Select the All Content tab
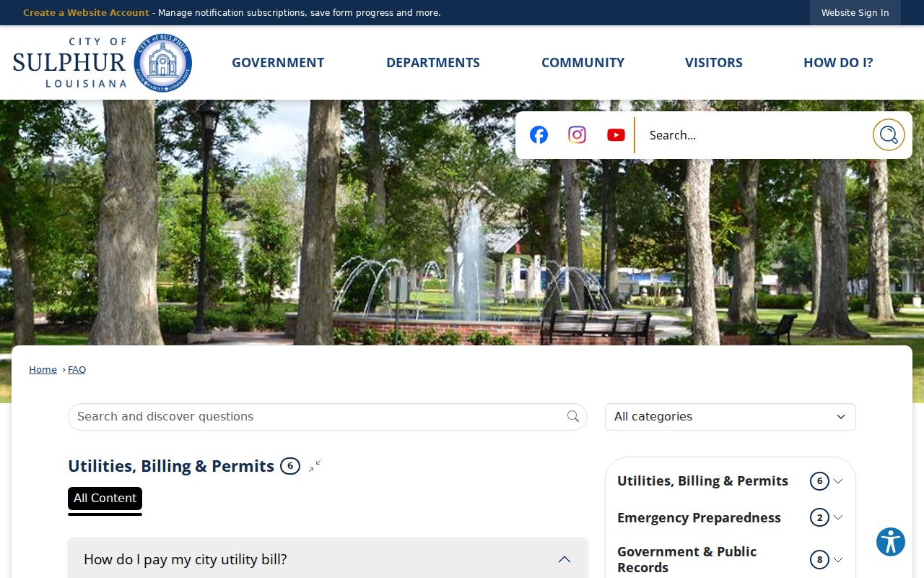This screenshot has width=924, height=578. (105, 499)
